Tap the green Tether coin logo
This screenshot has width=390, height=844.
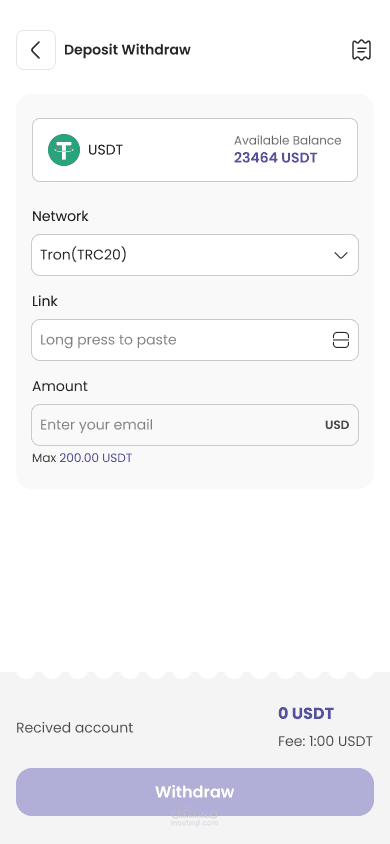click(x=64, y=150)
